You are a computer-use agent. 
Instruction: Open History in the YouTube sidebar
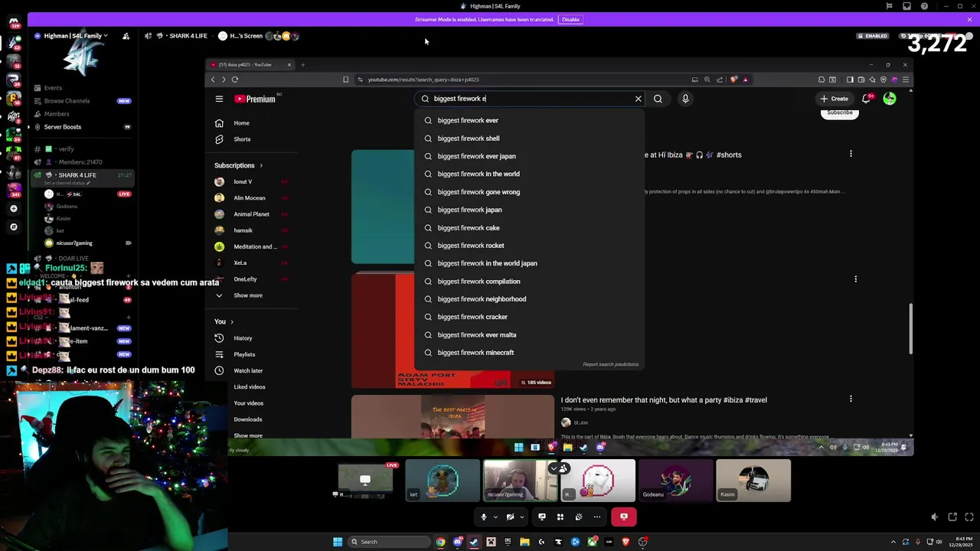(x=253, y=338)
